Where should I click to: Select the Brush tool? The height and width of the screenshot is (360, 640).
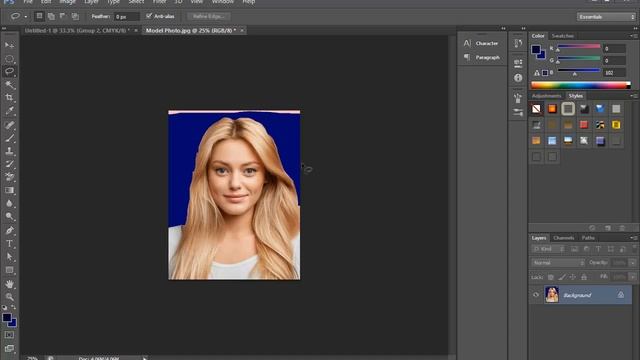(x=9, y=138)
